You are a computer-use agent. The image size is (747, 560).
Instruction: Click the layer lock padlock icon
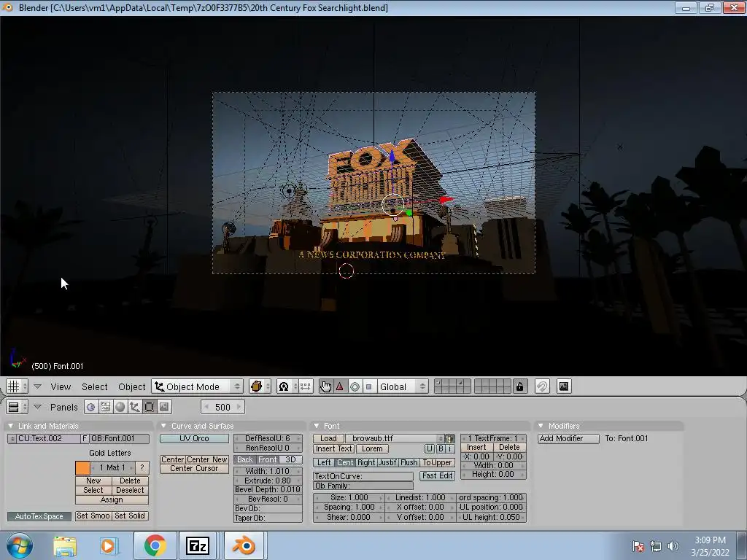coord(519,386)
